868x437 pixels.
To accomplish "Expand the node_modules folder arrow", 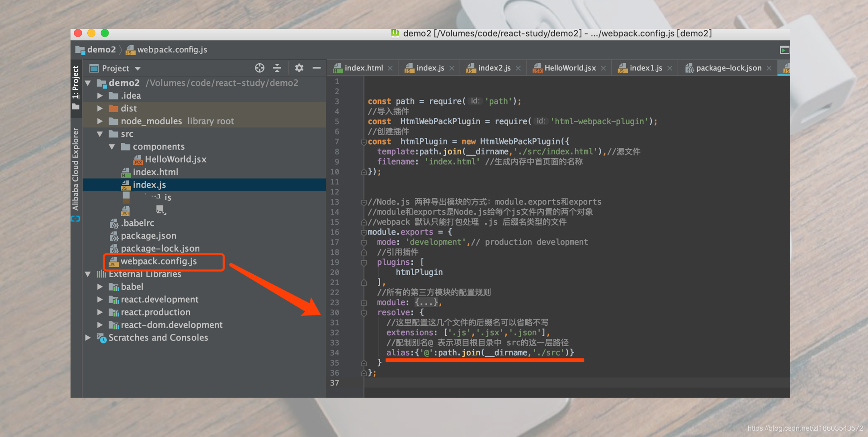I will tap(100, 121).
